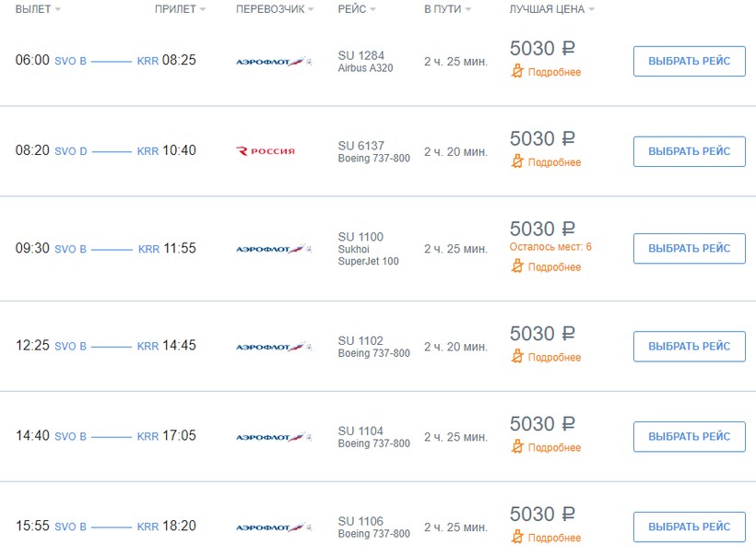The width and height of the screenshot is (756, 556).
Task: Sort by ЛУЧШАЯ ЦЕНА best price header
Action: pos(551,9)
